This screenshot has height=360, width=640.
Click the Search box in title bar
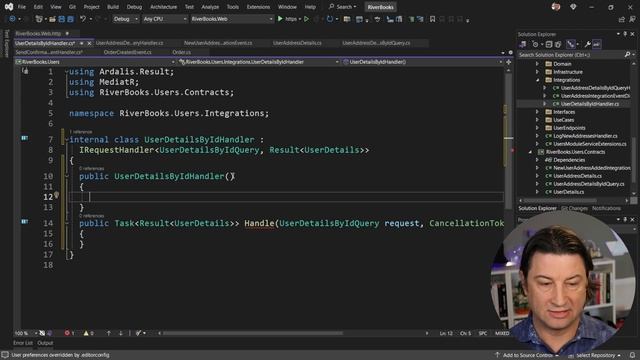[x=343, y=7]
